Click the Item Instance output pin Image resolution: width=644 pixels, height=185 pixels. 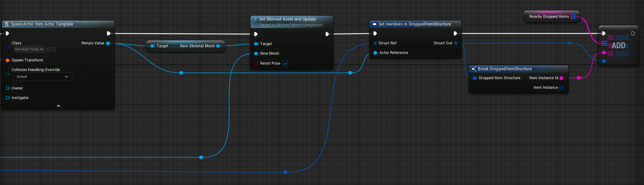561,88
